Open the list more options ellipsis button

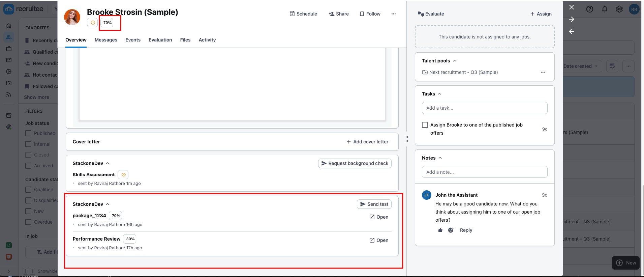point(628,66)
